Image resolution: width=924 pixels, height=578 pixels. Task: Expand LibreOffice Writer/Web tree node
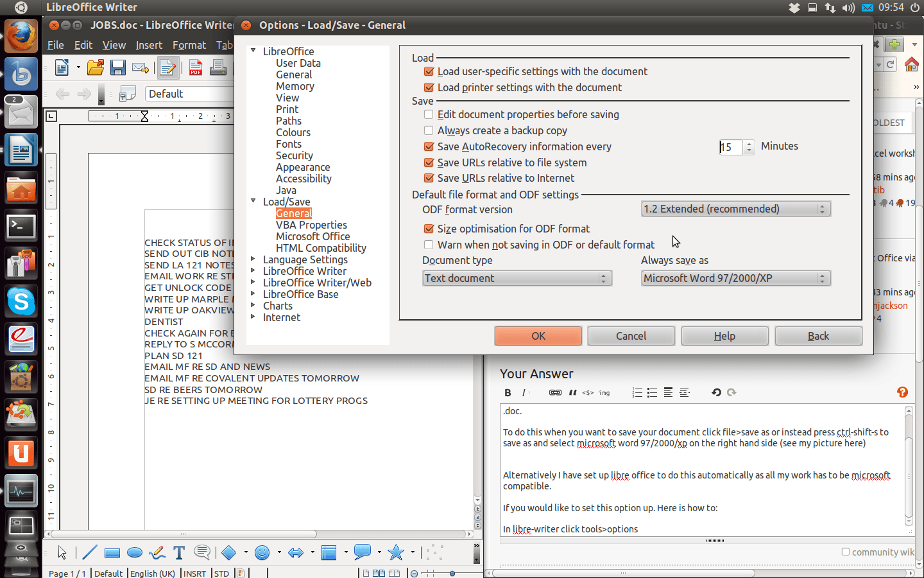(253, 282)
